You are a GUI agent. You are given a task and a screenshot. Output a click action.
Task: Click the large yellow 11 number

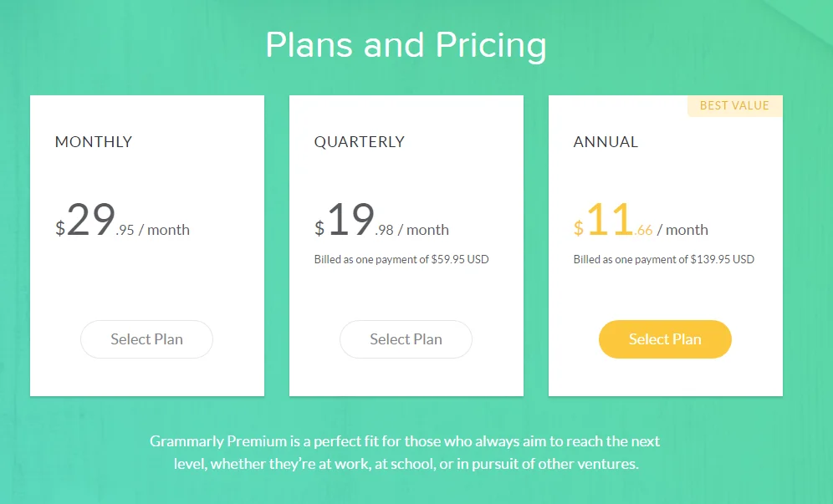(610, 220)
